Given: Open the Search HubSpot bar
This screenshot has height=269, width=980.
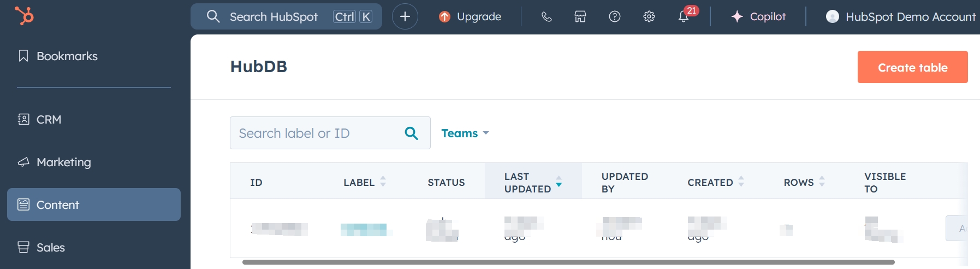Looking at the screenshot, I should pos(286,16).
